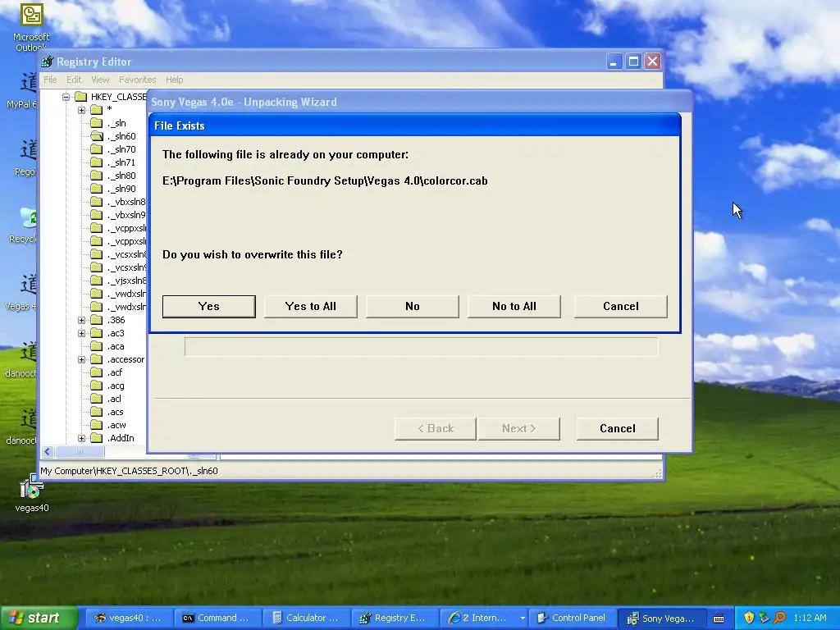Open the Internet Explorer taskbar group
Viewport: 840px width, 630px height.
pyautogui.click(x=484, y=619)
